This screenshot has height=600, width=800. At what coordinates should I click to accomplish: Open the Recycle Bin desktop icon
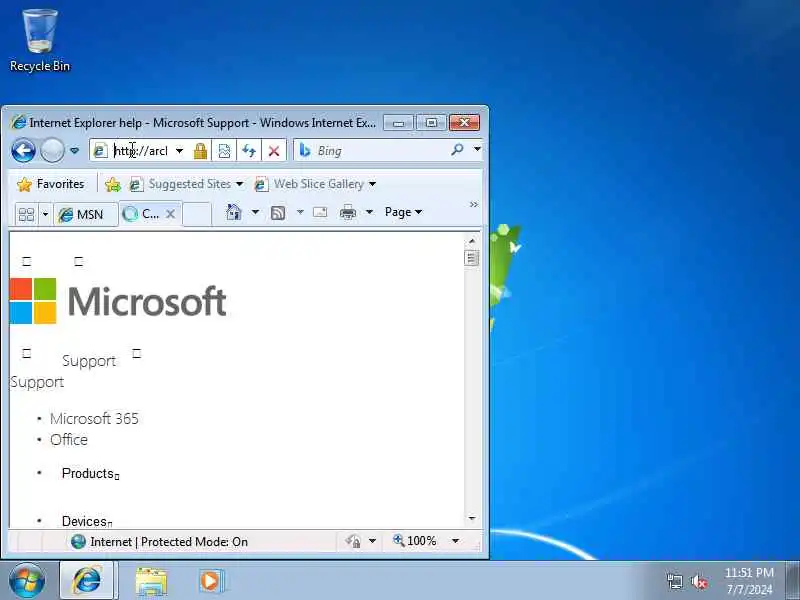click(x=40, y=40)
